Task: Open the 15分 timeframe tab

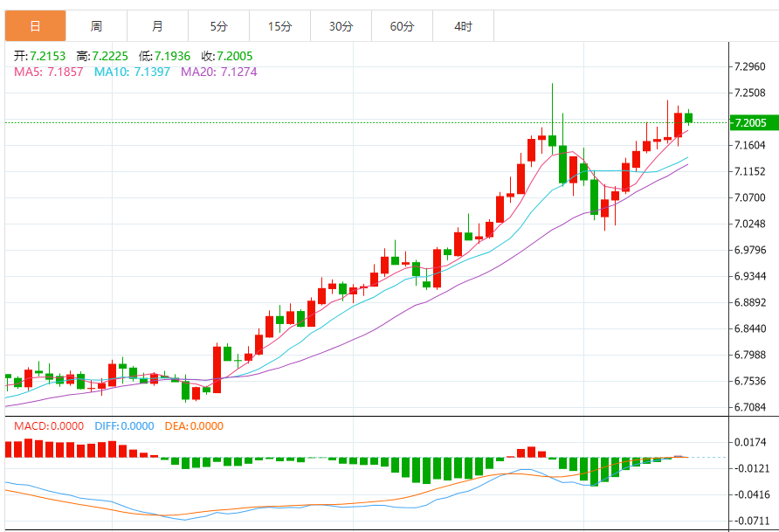Action: click(279, 26)
